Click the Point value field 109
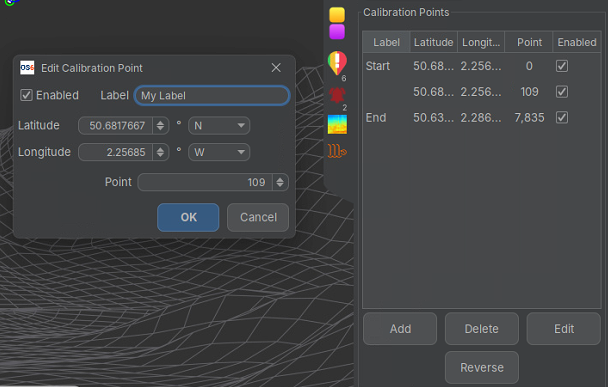The image size is (608, 387). point(206,182)
